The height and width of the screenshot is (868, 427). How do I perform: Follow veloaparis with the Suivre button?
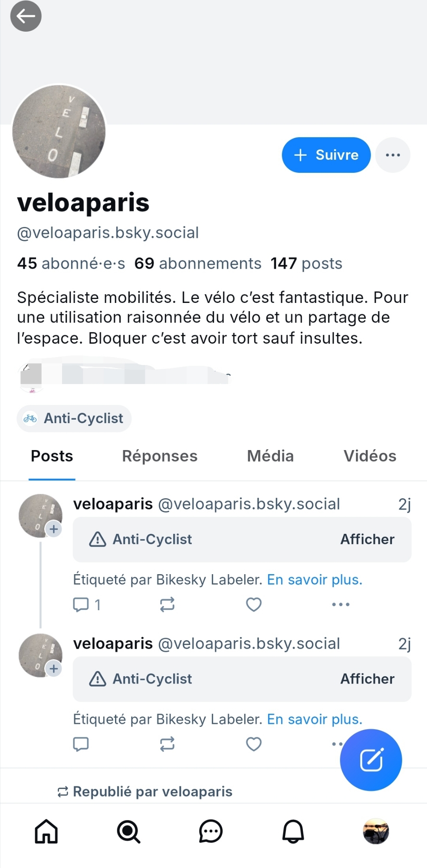pyautogui.click(x=326, y=155)
